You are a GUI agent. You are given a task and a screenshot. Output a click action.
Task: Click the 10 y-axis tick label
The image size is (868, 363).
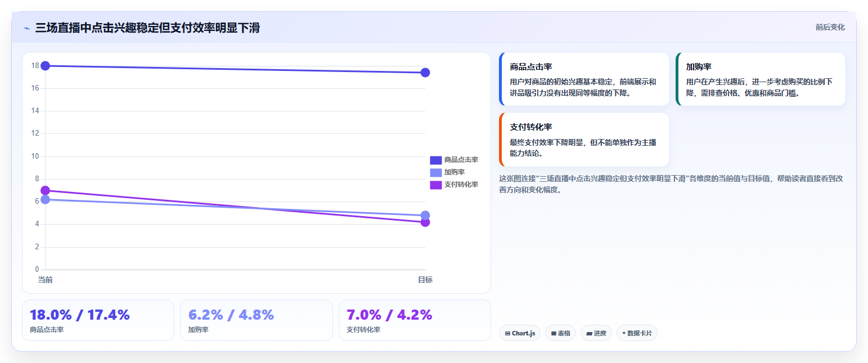click(x=35, y=156)
